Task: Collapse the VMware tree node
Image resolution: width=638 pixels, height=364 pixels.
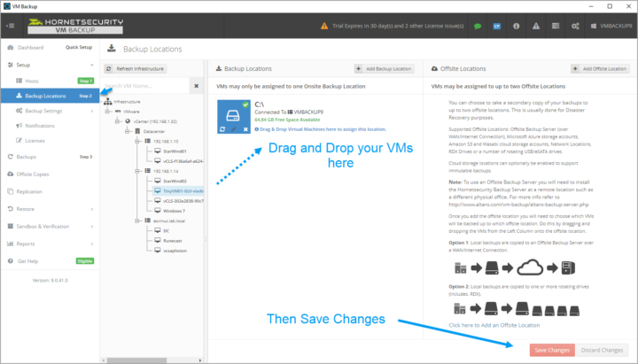Action: tap(107, 111)
